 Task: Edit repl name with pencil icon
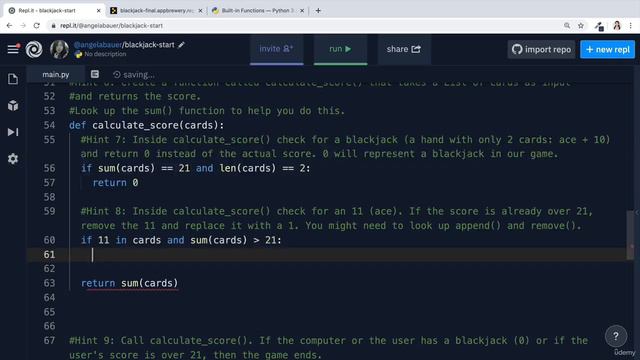point(181,45)
